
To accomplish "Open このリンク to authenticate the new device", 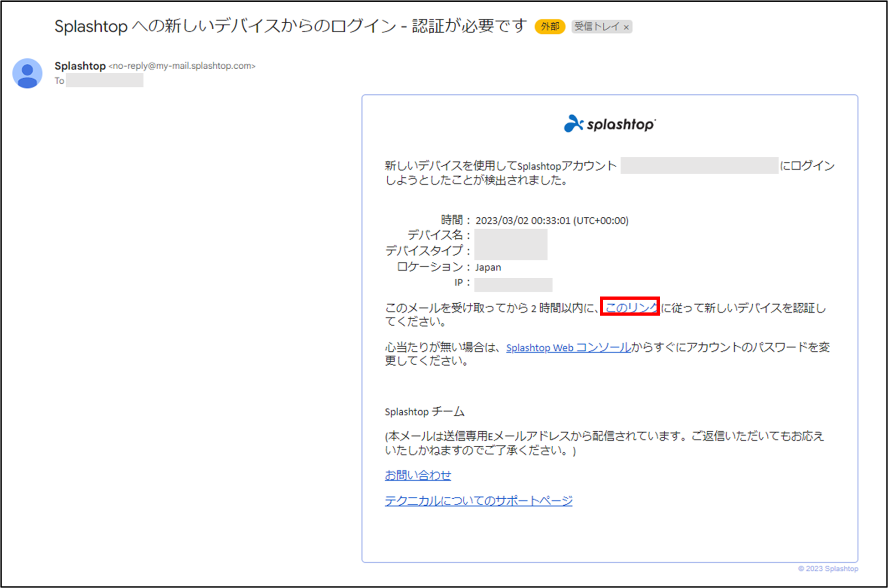I will 630,307.
